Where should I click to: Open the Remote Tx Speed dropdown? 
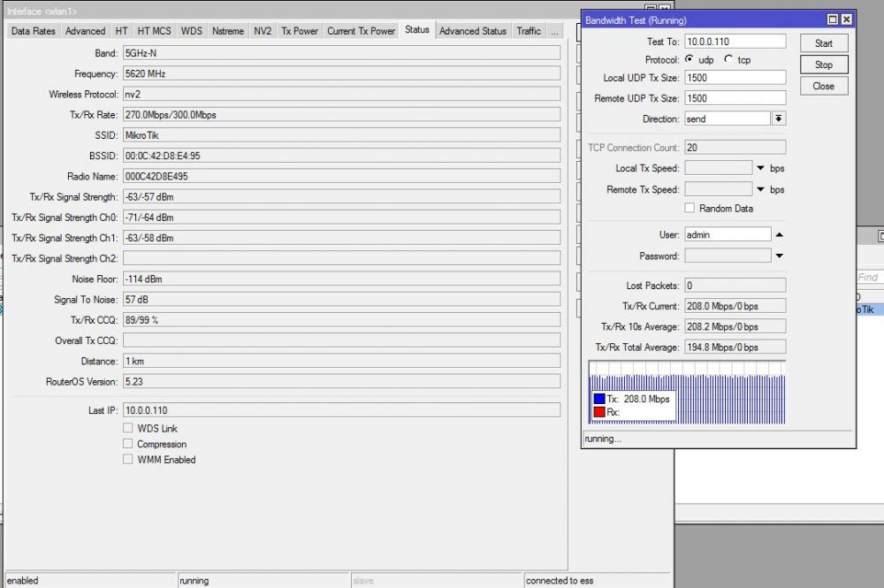(x=761, y=189)
